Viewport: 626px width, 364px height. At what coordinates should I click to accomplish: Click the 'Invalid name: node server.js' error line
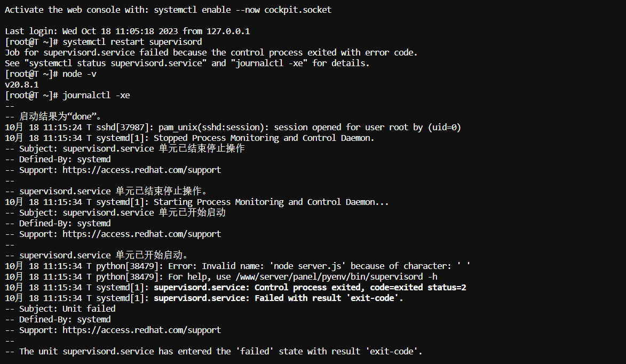[x=237, y=266]
